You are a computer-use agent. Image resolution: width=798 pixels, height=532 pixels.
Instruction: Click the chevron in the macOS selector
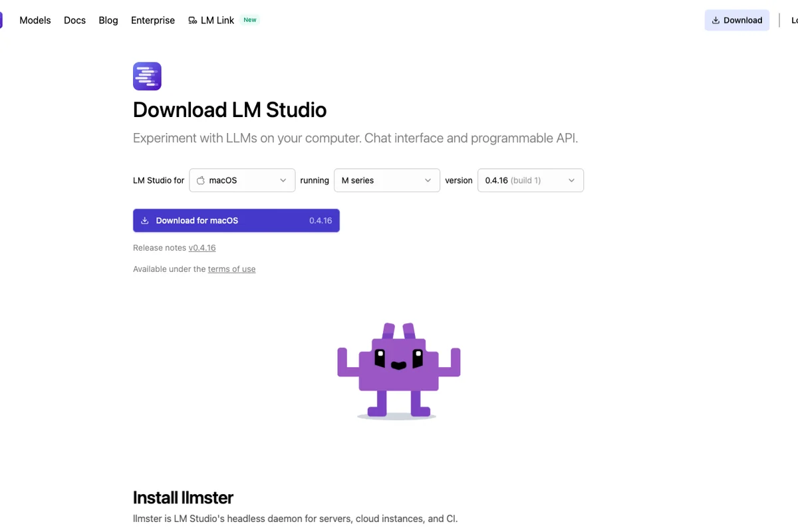[283, 180]
